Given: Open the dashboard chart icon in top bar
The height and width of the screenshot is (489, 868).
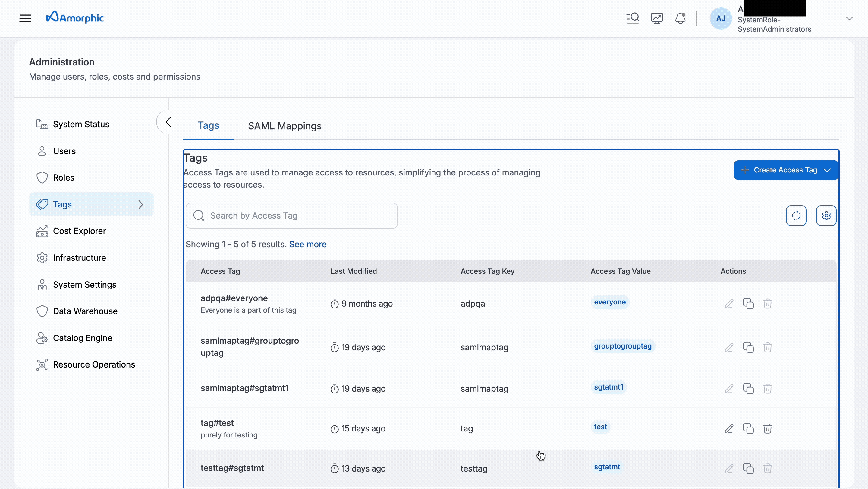Looking at the screenshot, I should pyautogui.click(x=656, y=18).
